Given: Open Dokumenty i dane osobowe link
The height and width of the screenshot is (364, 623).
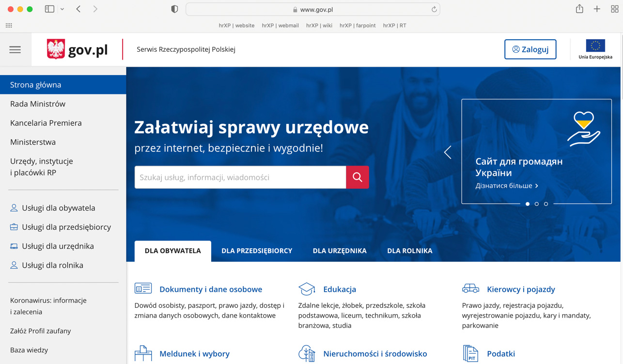Looking at the screenshot, I should (210, 289).
